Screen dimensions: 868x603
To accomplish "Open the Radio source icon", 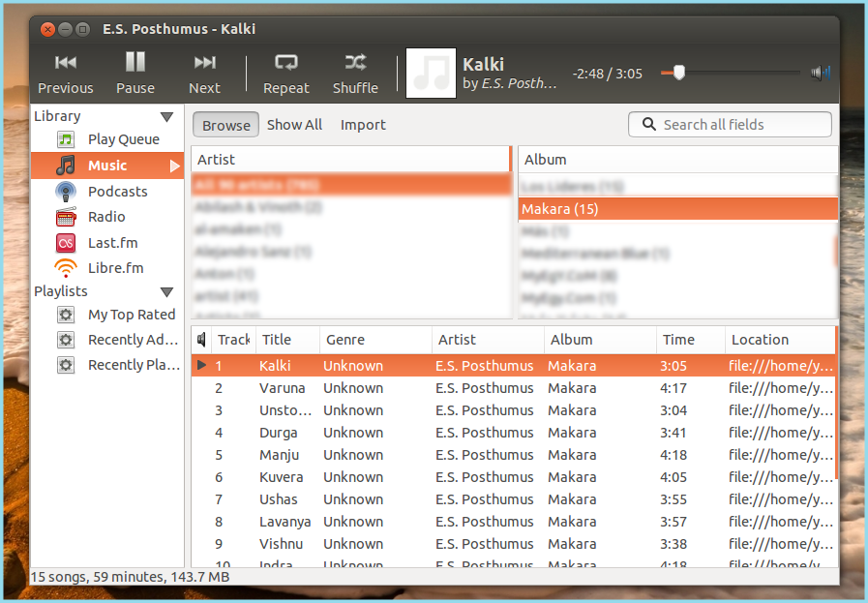I will pyautogui.click(x=66, y=217).
